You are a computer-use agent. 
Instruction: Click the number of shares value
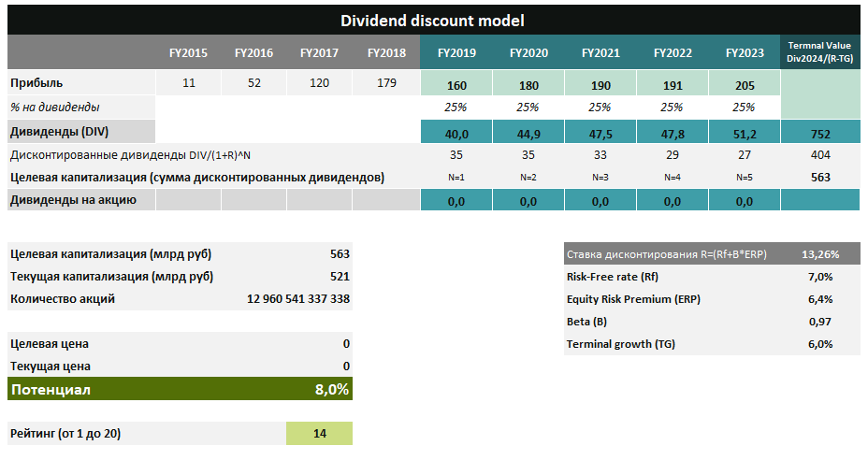click(x=297, y=299)
